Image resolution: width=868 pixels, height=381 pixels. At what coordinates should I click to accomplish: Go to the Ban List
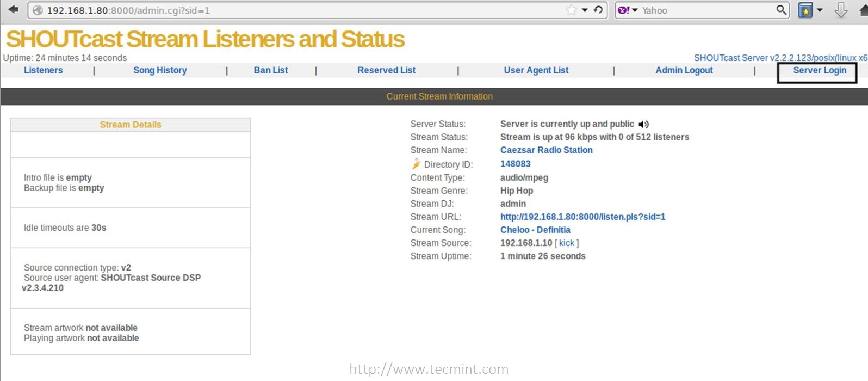coord(271,70)
